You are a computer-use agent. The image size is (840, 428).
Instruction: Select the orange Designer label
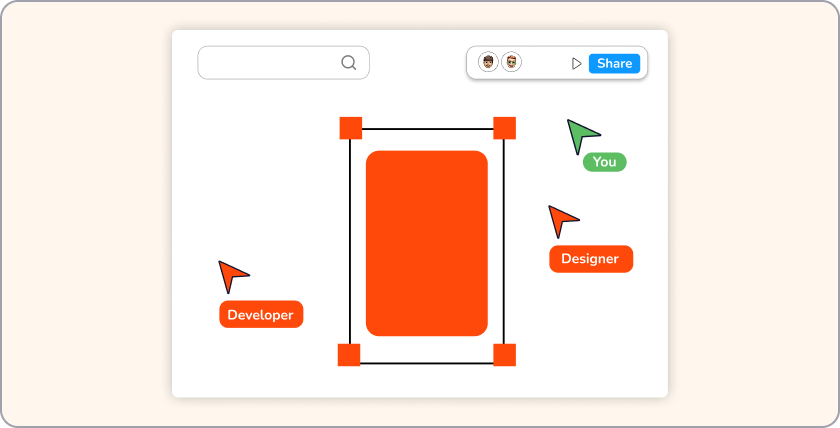coord(590,259)
